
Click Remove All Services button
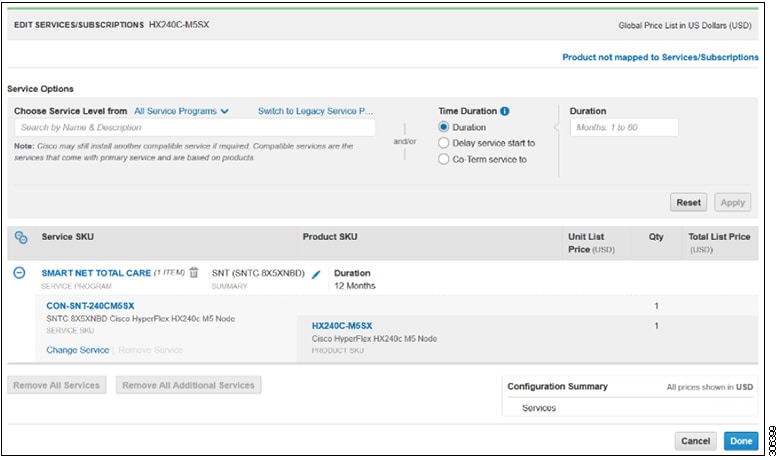pos(57,385)
